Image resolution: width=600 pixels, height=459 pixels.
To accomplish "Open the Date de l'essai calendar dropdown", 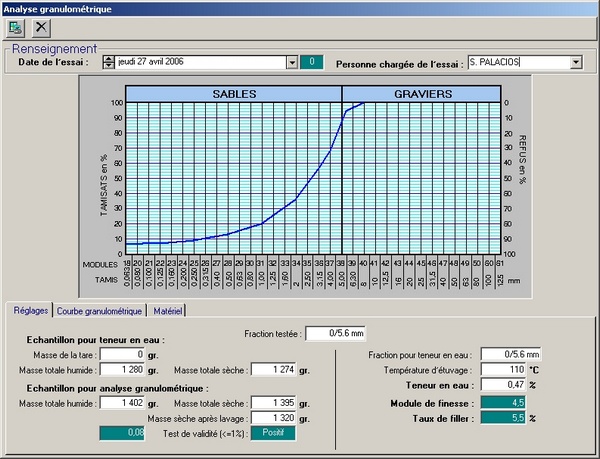I will pos(292,62).
